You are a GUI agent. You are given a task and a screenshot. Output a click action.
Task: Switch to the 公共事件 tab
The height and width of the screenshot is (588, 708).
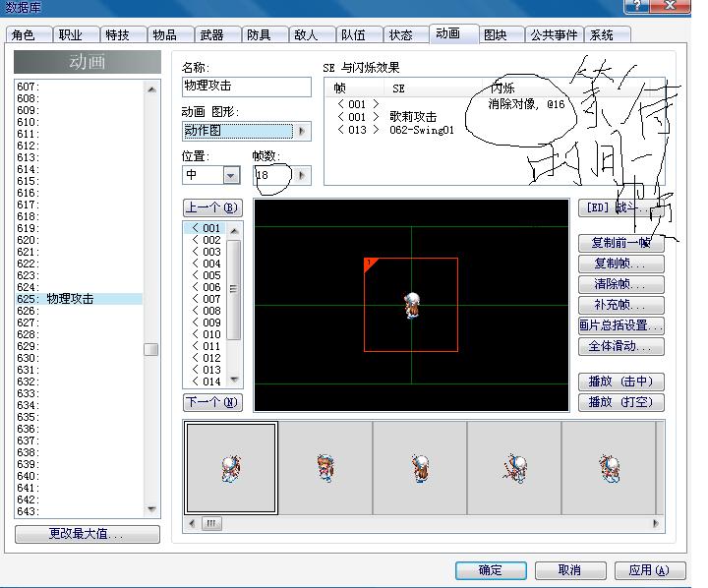554,34
